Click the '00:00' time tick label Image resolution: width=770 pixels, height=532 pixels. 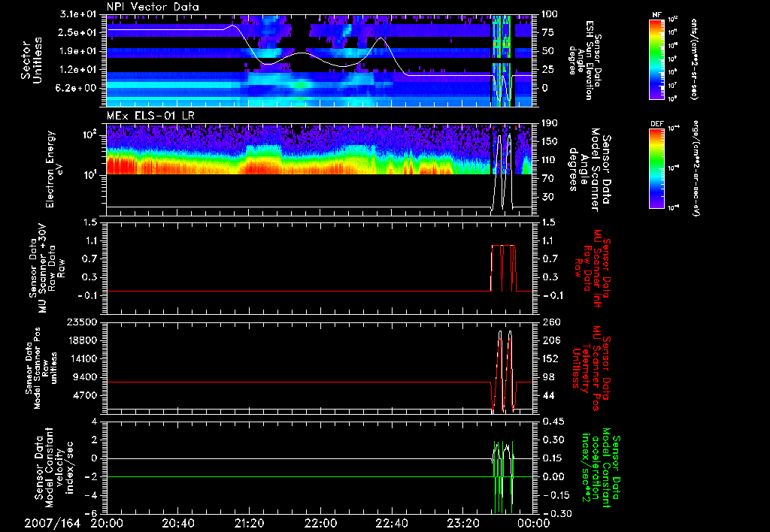tap(534, 524)
